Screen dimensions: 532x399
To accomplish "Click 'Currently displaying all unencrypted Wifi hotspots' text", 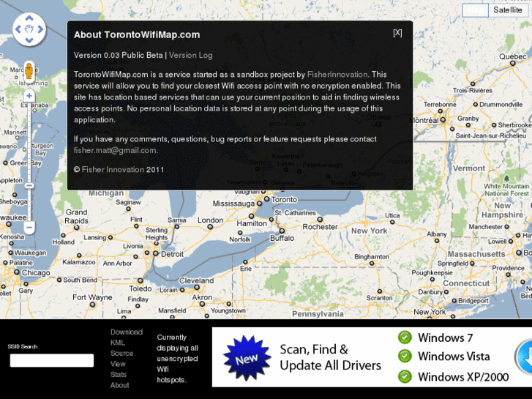I will [x=177, y=358].
